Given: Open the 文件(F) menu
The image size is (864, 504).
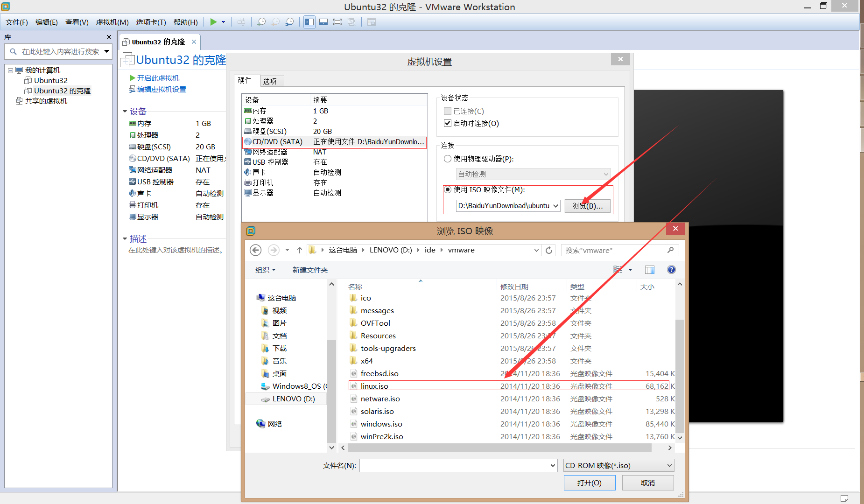Looking at the screenshot, I should pyautogui.click(x=17, y=22).
